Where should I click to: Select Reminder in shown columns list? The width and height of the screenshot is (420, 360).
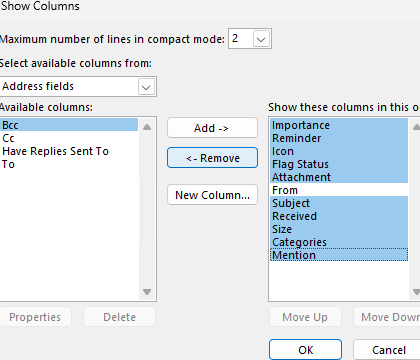pos(339,138)
